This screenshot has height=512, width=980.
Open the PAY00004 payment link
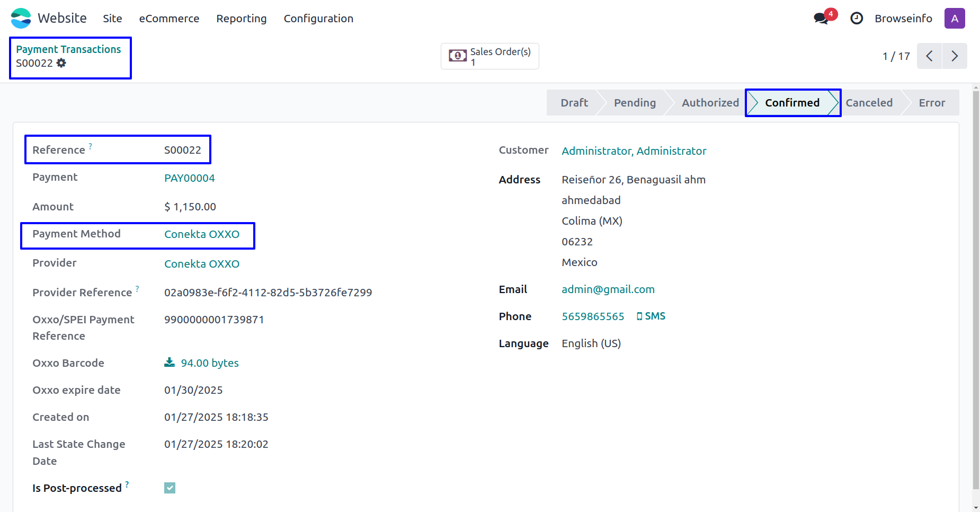point(189,178)
